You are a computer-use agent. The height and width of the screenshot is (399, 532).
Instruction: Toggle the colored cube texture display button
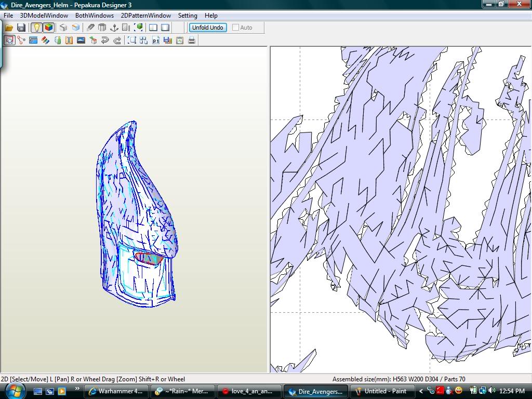pos(49,28)
